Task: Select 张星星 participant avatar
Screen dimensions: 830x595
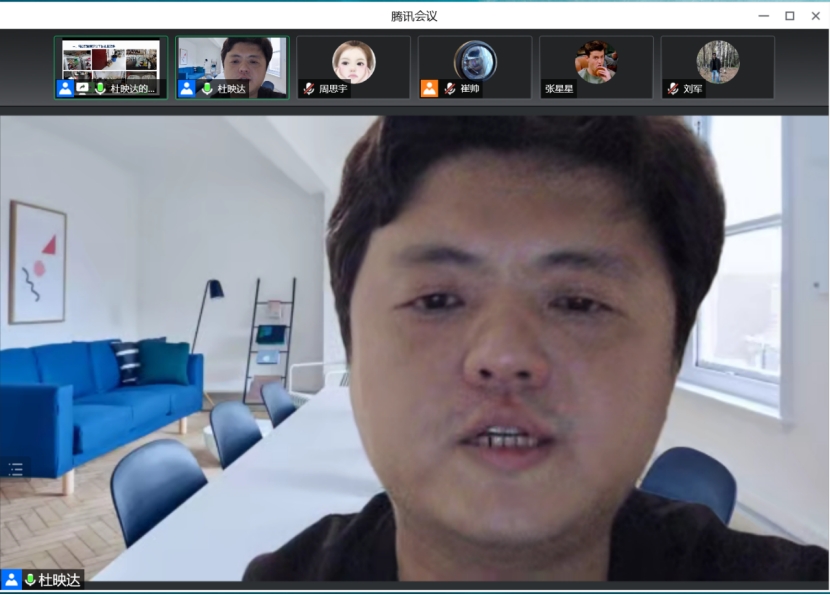Action: (596, 61)
